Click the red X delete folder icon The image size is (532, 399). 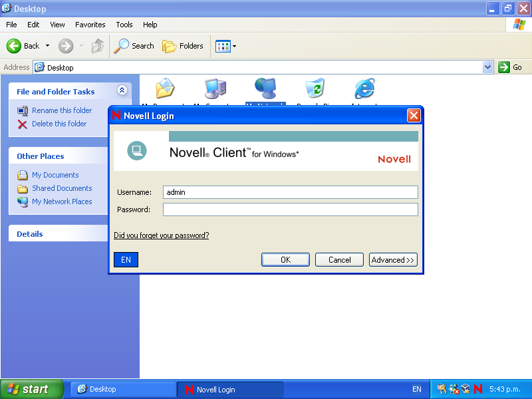[23, 124]
